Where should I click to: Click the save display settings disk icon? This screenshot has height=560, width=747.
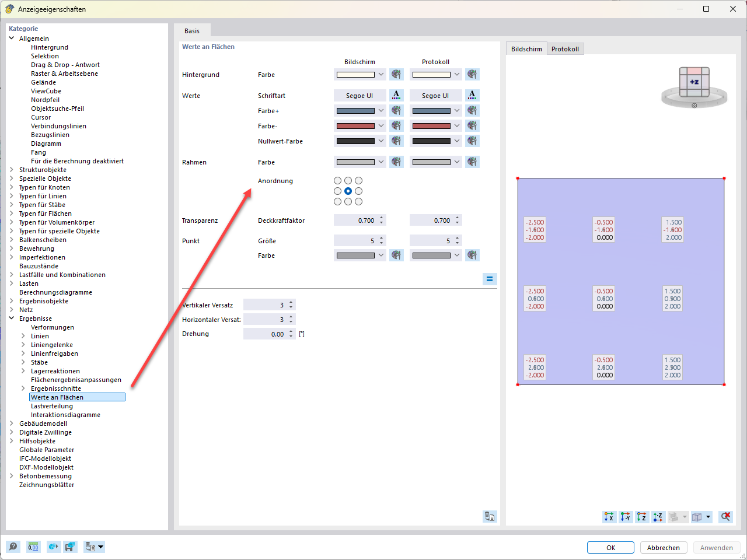70,547
